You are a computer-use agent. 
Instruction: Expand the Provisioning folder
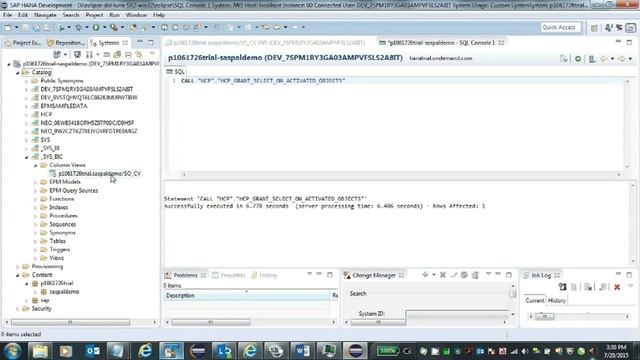click(x=18, y=267)
